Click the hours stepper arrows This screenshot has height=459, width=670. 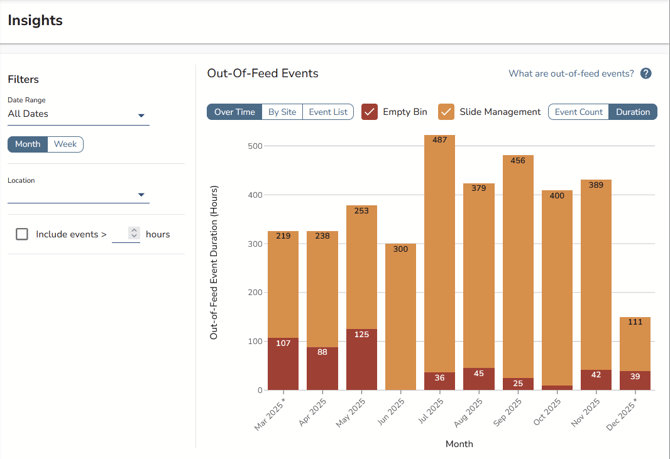click(134, 234)
